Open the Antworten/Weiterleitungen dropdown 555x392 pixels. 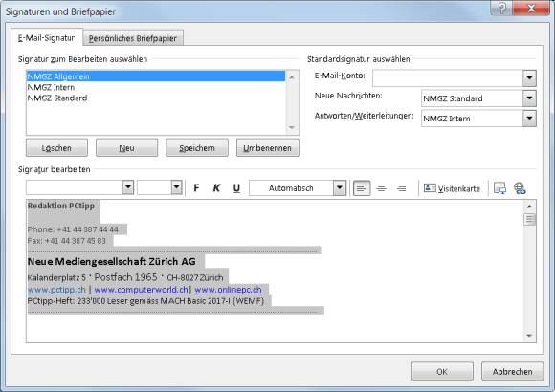click(529, 119)
